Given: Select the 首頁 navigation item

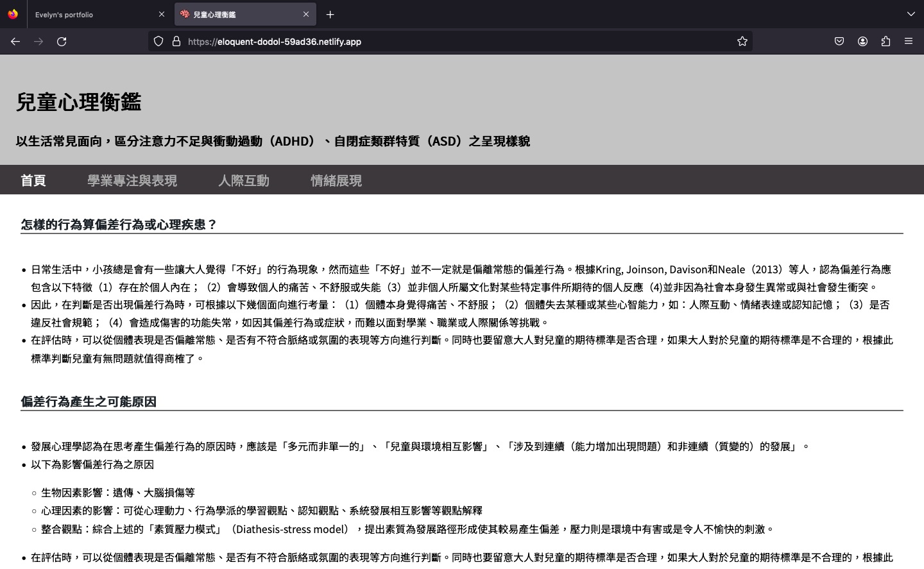Looking at the screenshot, I should tap(33, 180).
